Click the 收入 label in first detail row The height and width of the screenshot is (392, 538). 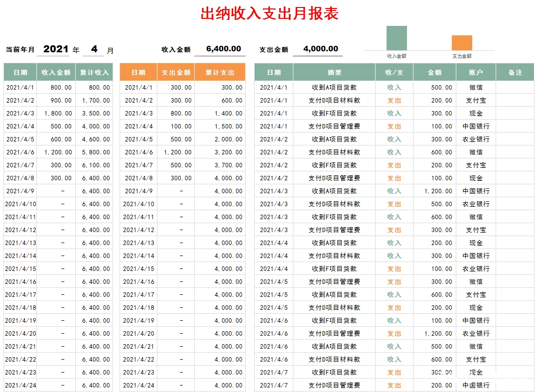tap(394, 88)
